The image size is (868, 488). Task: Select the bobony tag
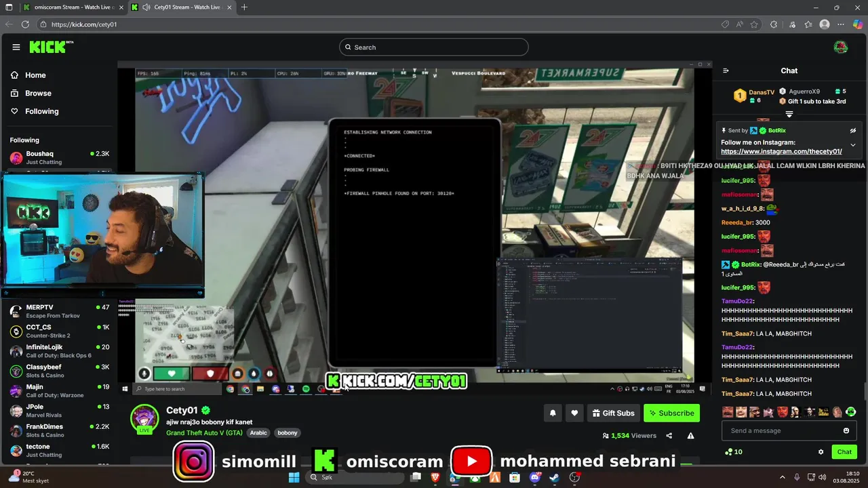[288, 432]
